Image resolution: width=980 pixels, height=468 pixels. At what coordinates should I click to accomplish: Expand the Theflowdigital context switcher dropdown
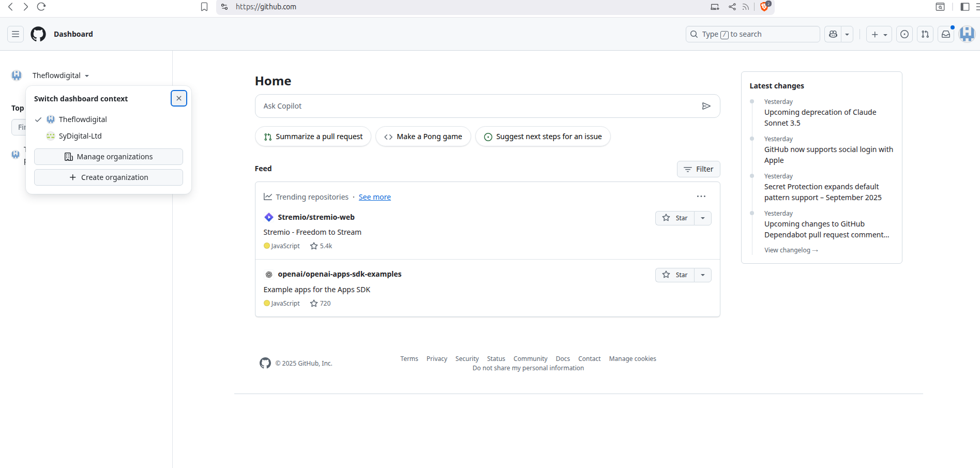(x=61, y=76)
